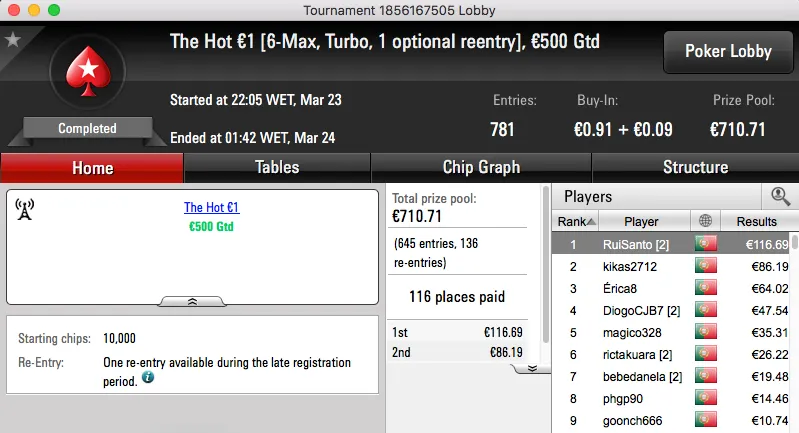Viewport: 799px width, 433px height.
Task: Click kikas2712's Portugal flag icon
Action: tap(707, 266)
